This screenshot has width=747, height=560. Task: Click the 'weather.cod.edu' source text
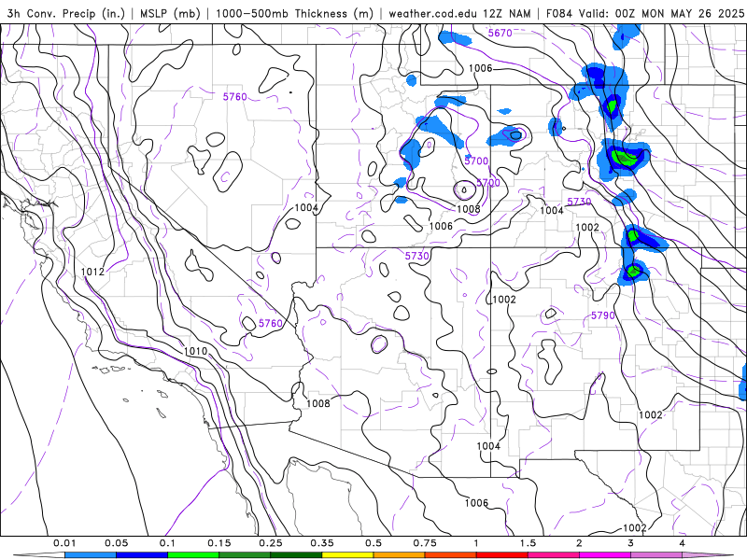click(x=432, y=13)
